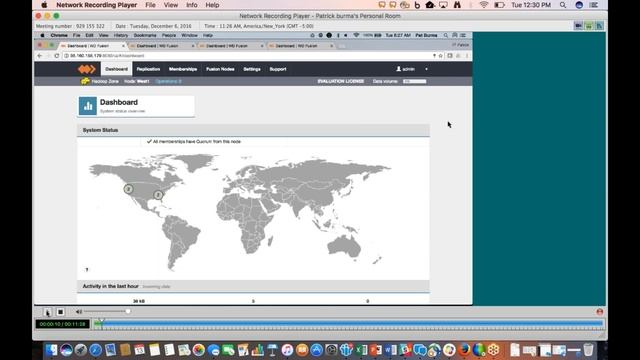Select the Dashboard nav tab in recording
640x360 pixels.
pyautogui.click(x=116, y=69)
